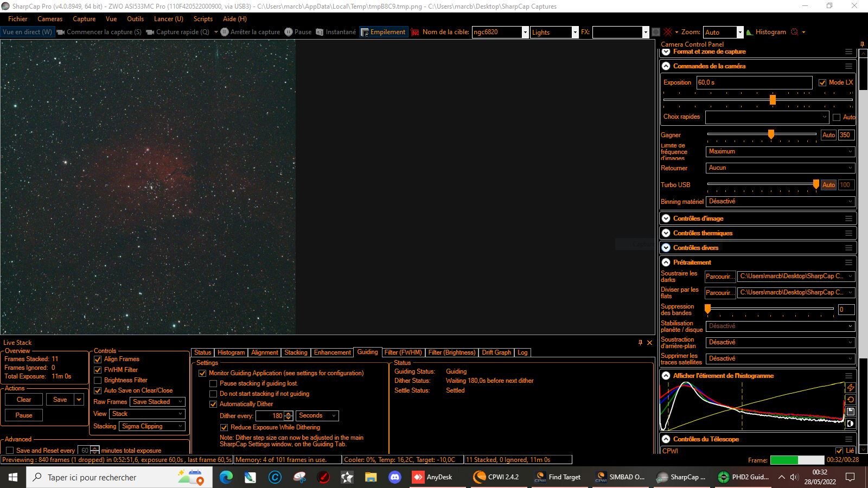Collapse the Prétraitement section

[x=666, y=262]
